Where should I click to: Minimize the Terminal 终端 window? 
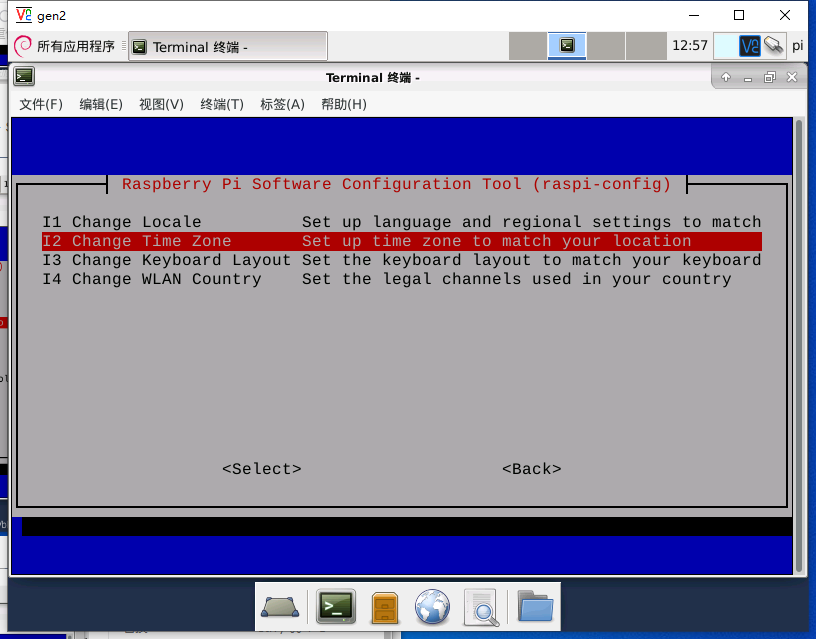pos(748,79)
